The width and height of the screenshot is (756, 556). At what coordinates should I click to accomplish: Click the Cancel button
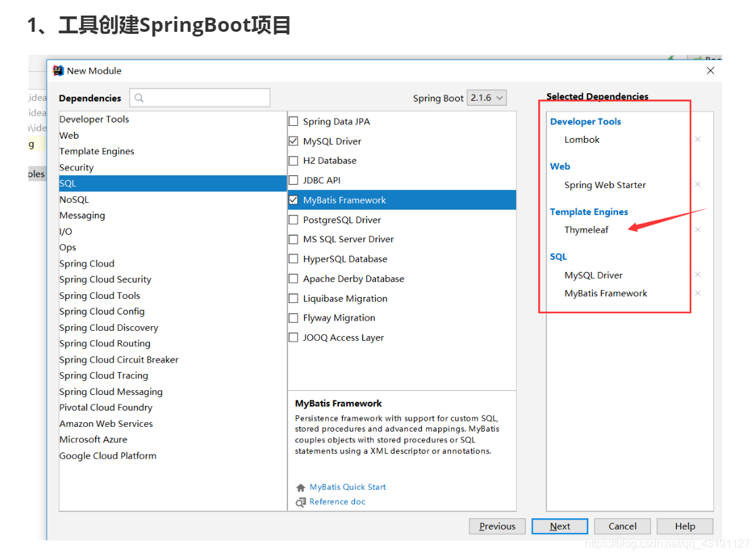622,526
